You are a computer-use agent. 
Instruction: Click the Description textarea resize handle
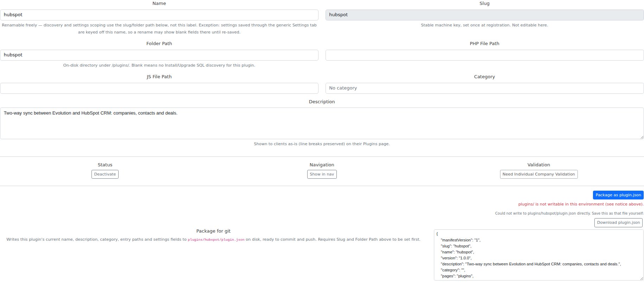(x=642, y=137)
